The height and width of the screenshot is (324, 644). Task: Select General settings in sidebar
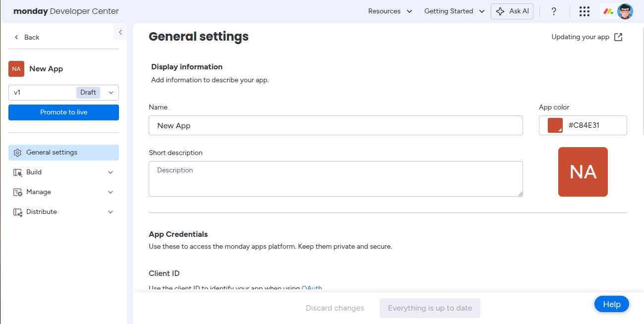point(63,153)
